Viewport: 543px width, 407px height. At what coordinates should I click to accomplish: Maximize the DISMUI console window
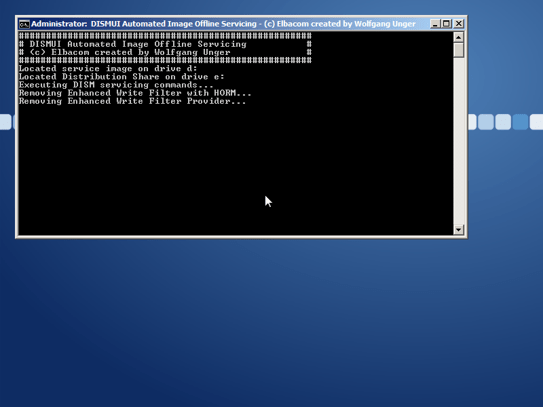coord(446,24)
